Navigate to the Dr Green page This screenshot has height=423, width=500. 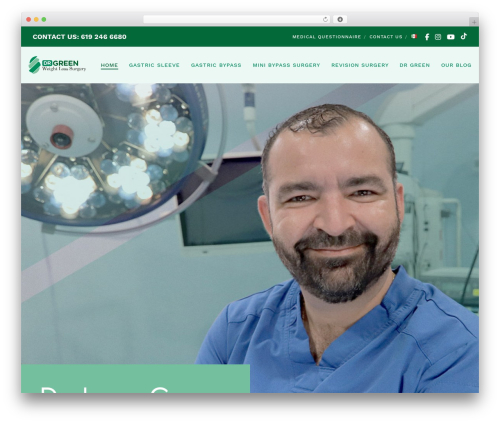point(415,65)
